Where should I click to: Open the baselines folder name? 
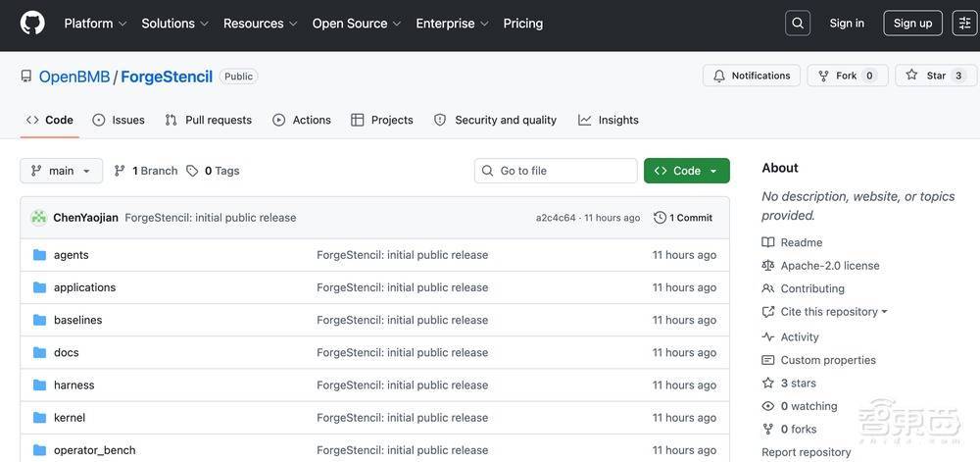78,320
